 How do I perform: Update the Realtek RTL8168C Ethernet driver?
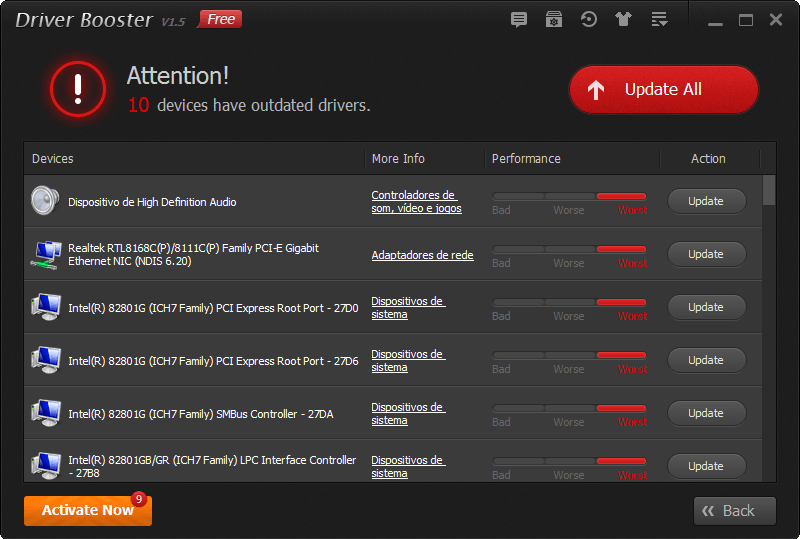click(x=706, y=254)
